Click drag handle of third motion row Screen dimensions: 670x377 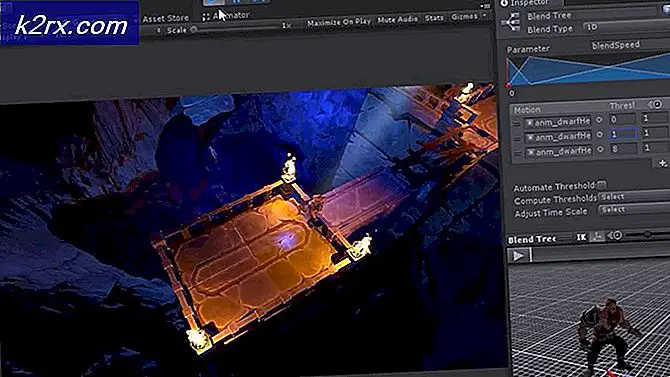517,153
